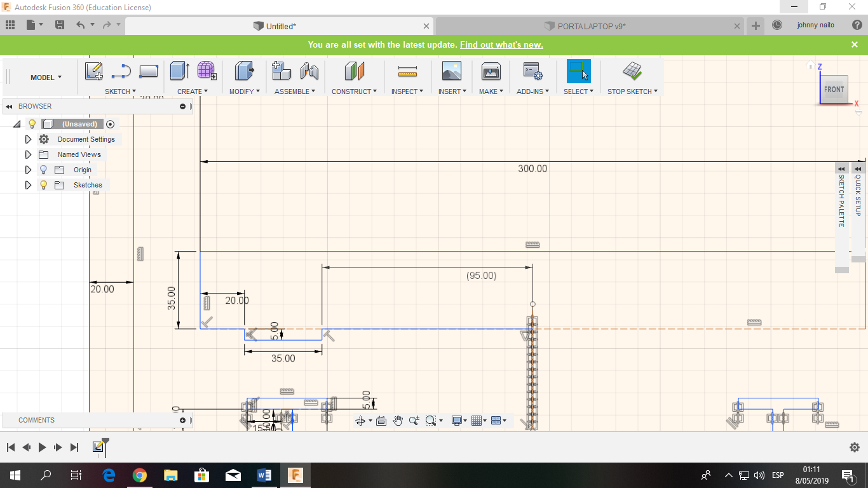Screen dimensions: 868x488
Task: Click the Extrude tool icon
Action: click(x=180, y=71)
